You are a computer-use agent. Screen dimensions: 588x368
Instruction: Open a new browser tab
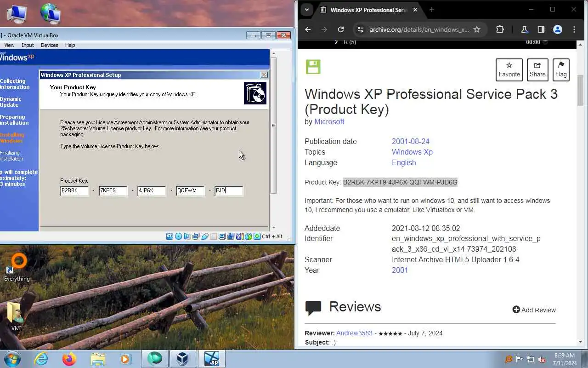(431, 10)
